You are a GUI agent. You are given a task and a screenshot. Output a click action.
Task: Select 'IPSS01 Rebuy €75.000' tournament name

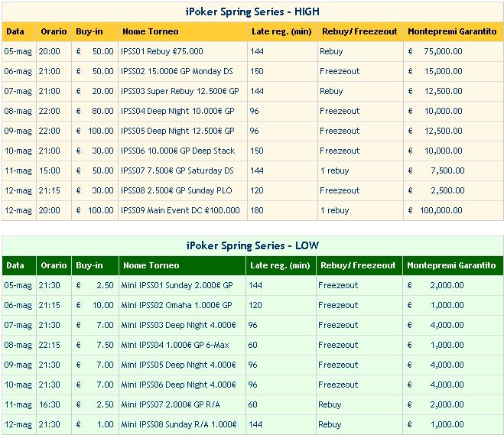(162, 51)
